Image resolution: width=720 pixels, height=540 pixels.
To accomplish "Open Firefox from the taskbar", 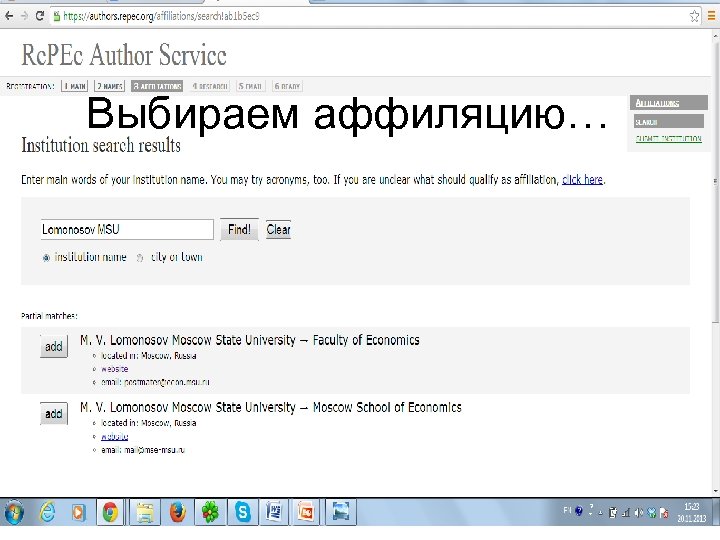I will [177, 512].
